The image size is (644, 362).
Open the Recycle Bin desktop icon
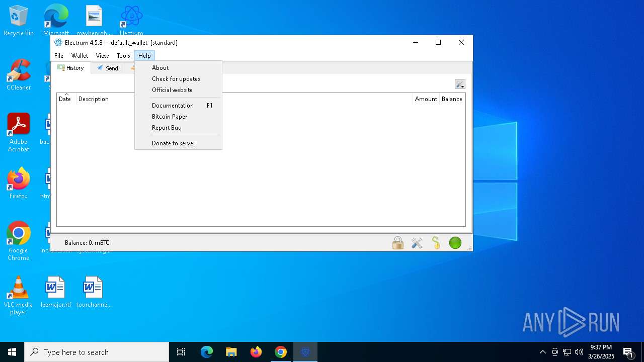tap(19, 21)
